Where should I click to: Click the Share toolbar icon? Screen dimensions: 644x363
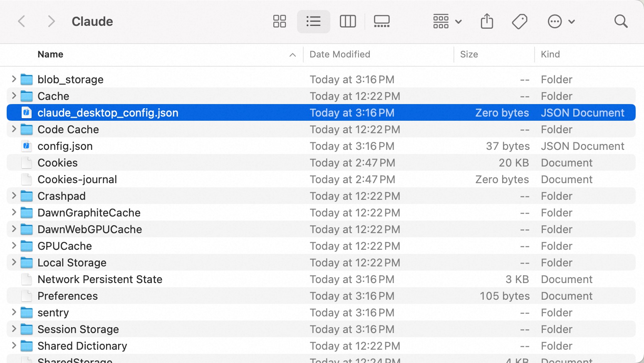[487, 21]
